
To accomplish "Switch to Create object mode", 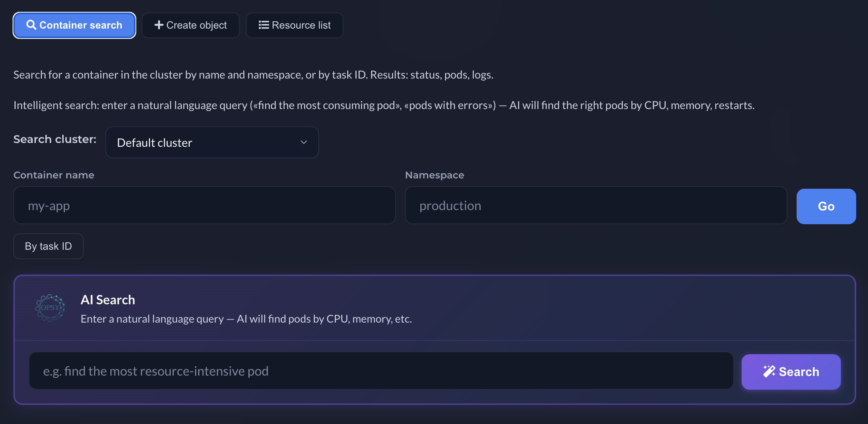I will 190,25.
